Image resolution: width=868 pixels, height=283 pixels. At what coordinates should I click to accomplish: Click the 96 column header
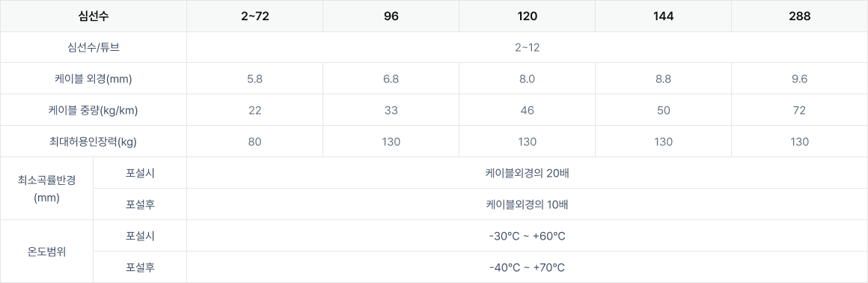(391, 16)
